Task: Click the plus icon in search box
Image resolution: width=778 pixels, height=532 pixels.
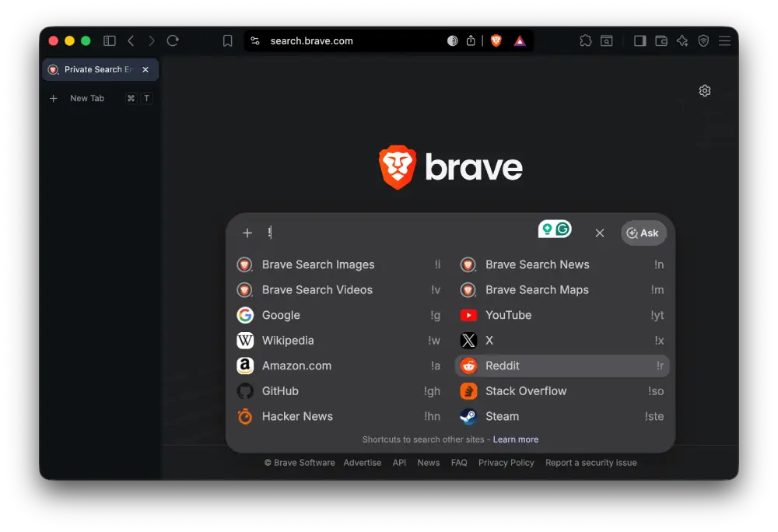Action: (x=247, y=233)
